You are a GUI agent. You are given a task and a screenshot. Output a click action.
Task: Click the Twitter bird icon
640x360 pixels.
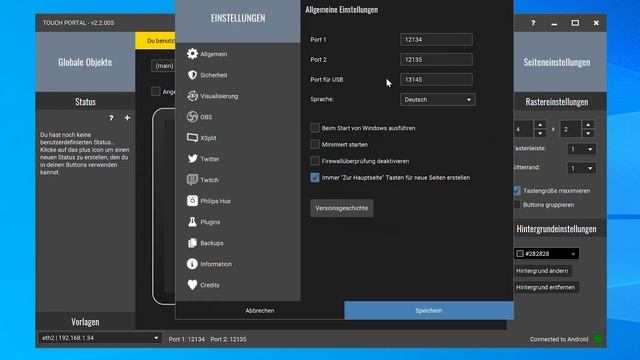coord(192,159)
